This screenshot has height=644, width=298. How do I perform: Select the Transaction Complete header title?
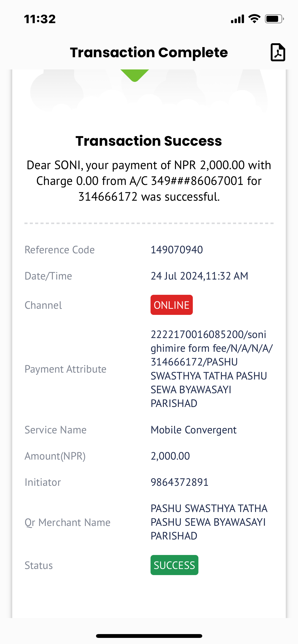[x=149, y=52]
